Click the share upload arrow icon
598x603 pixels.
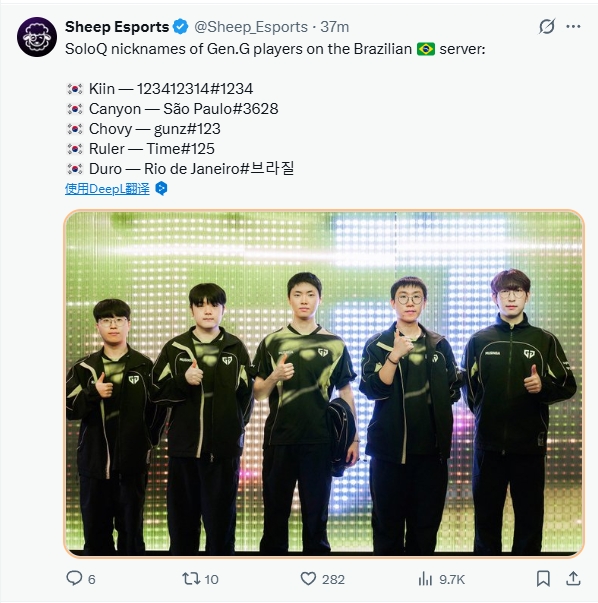[573, 578]
